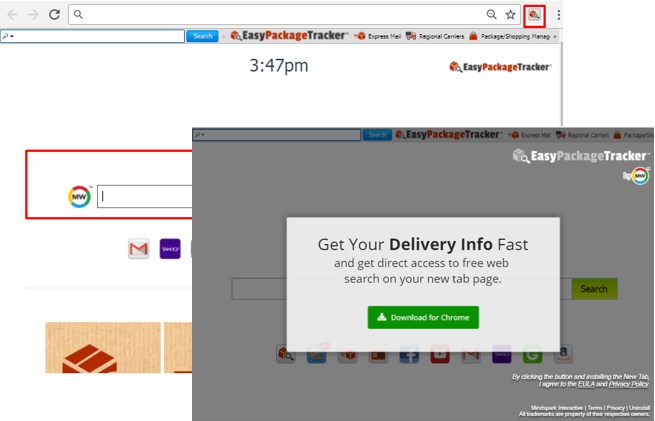Open the Terms footer link
Screen dimensions: 655x421
point(595,408)
